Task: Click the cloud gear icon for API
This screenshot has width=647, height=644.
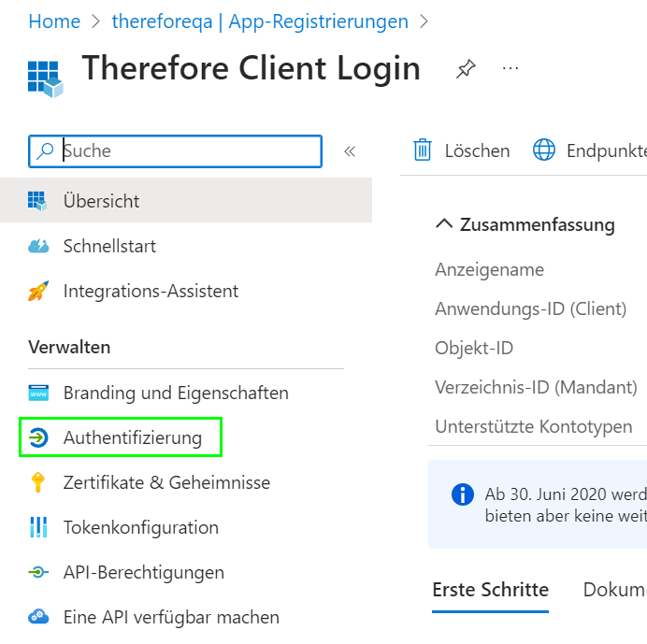Action: (x=38, y=617)
